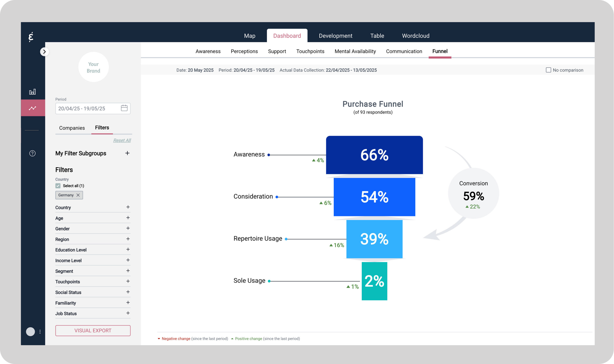
Task: Expand the Income Level filter
Action: click(128, 260)
